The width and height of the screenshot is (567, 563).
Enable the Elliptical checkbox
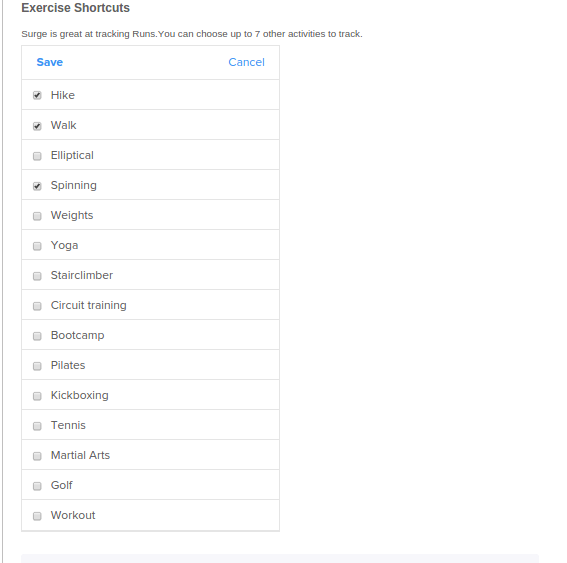click(37, 156)
